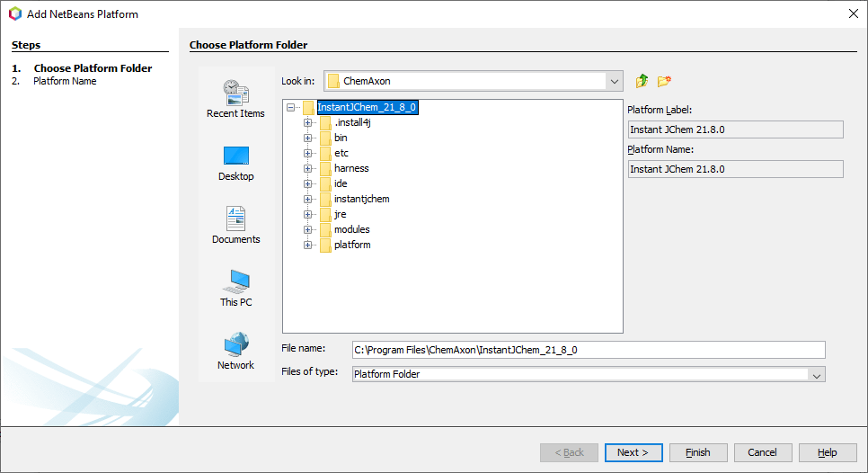Select This PC shortcut
Screen dimensions: 868x473
[235, 288]
